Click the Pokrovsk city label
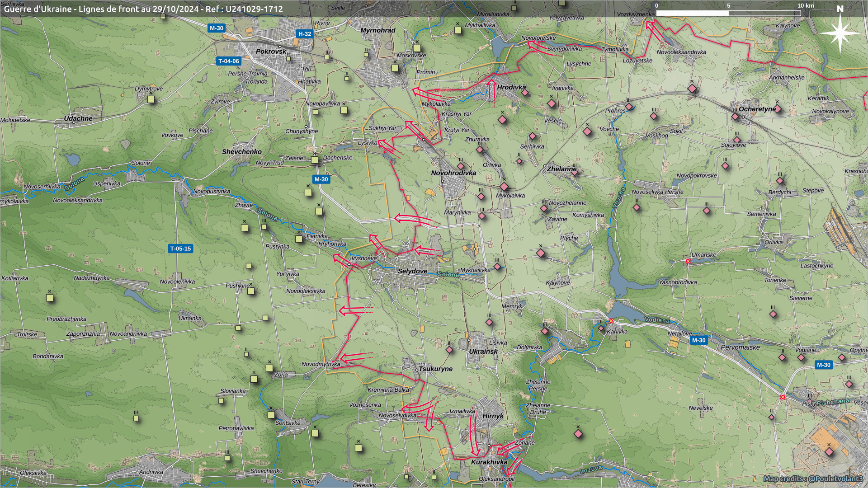Viewport: 868px width, 488px height. click(271, 52)
